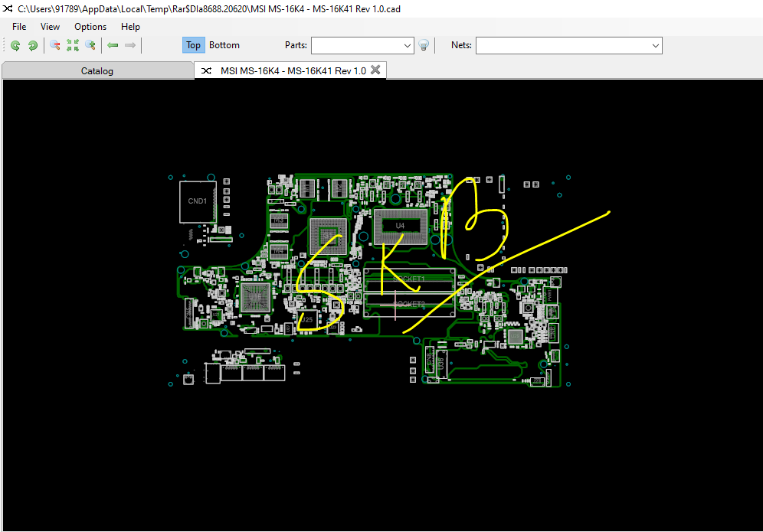
Task: Open the Options menu
Action: click(90, 27)
